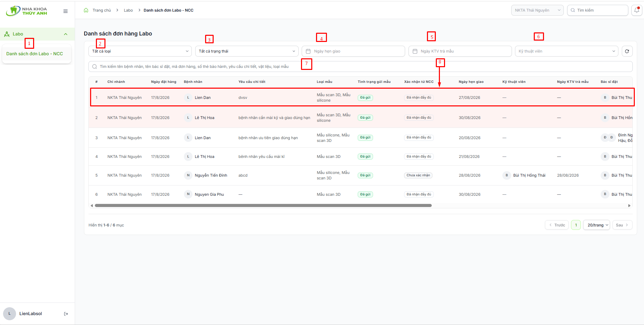Click the order search input field
The height and width of the screenshot is (325, 644).
click(360, 67)
